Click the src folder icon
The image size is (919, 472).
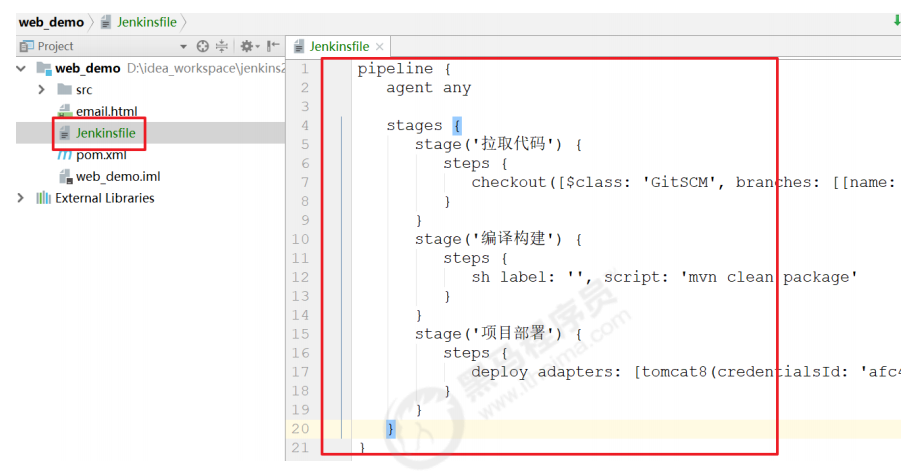click(x=64, y=89)
